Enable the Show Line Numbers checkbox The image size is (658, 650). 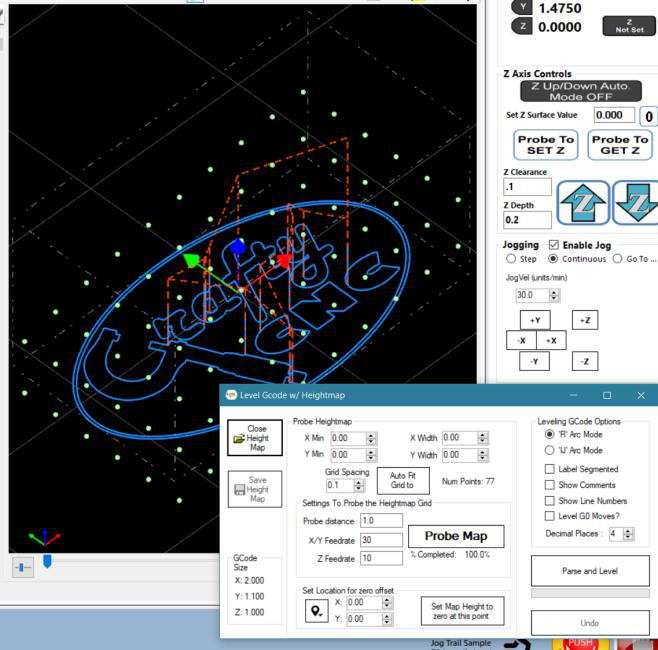[549, 501]
